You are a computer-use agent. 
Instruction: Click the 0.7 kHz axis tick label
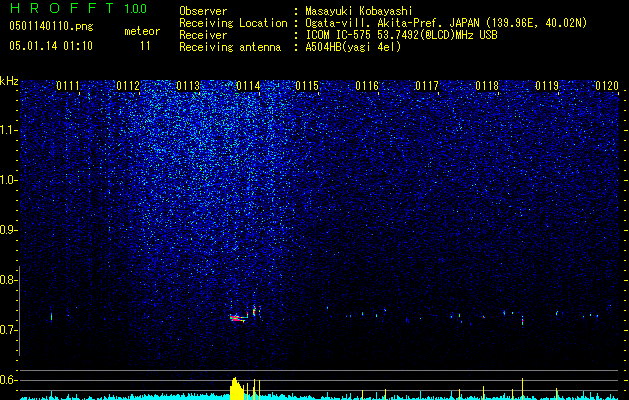pos(8,330)
